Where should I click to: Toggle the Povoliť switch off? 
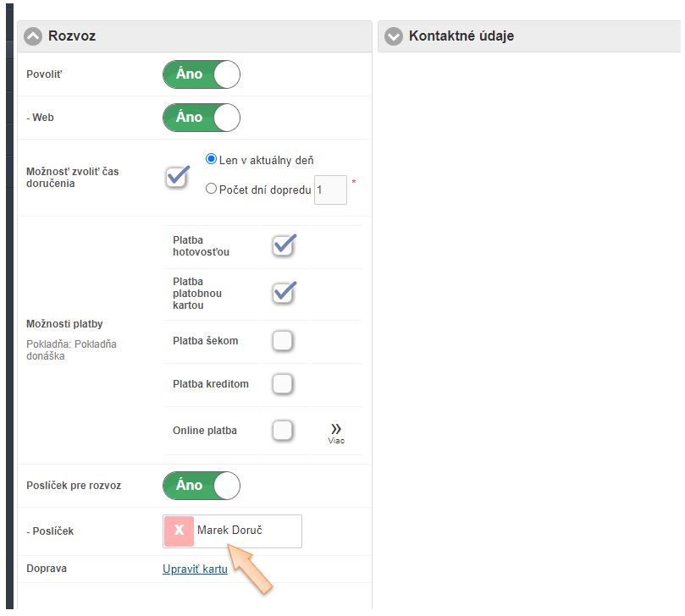coord(202,74)
